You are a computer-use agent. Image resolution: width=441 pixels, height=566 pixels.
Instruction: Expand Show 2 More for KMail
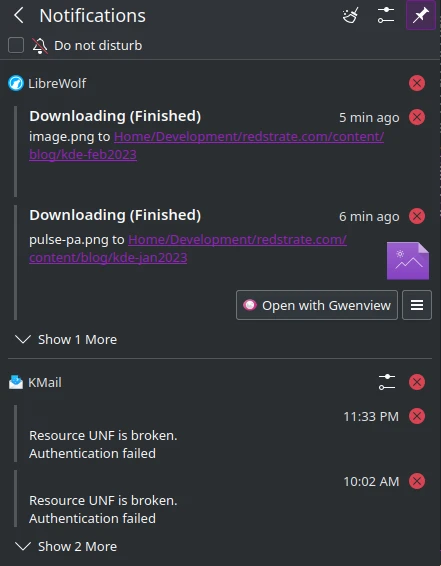[x=66, y=547]
